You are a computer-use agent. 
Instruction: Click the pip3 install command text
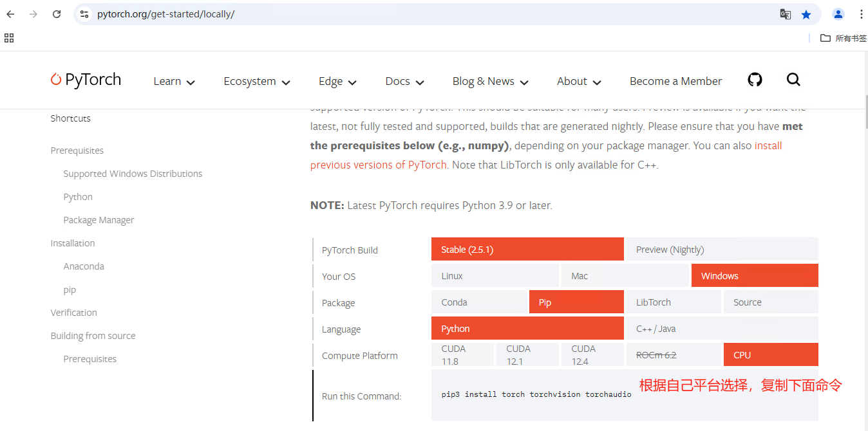pos(536,394)
